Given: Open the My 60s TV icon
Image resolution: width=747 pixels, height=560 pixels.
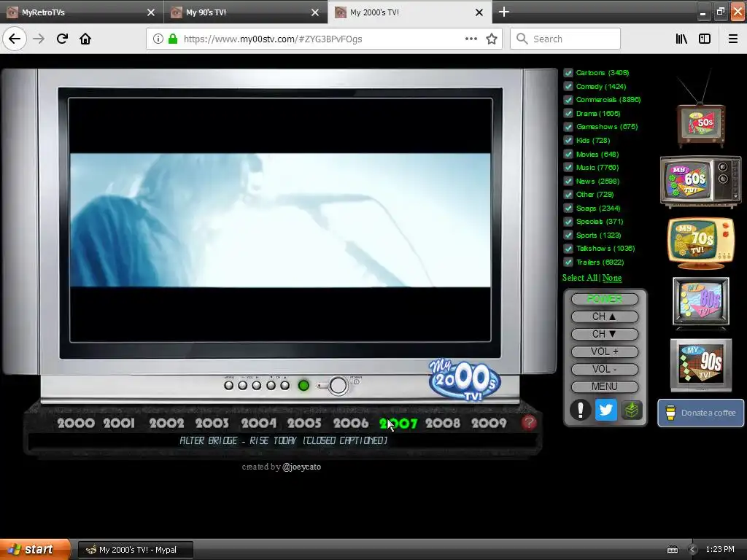Looking at the screenshot, I should click(x=700, y=182).
